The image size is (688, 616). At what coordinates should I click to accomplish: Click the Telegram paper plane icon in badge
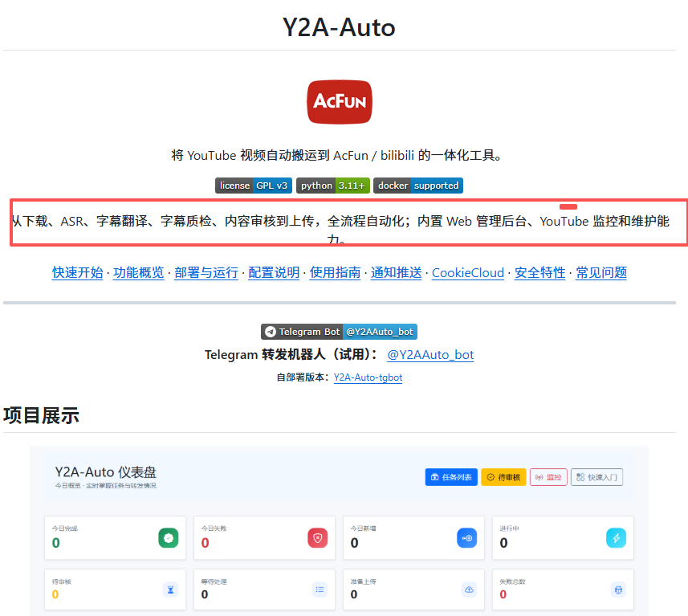[x=271, y=332]
